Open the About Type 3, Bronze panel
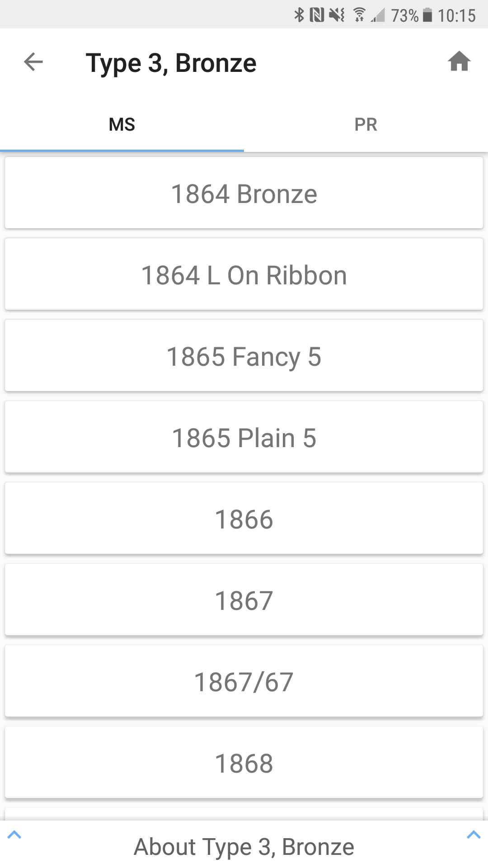 244,847
